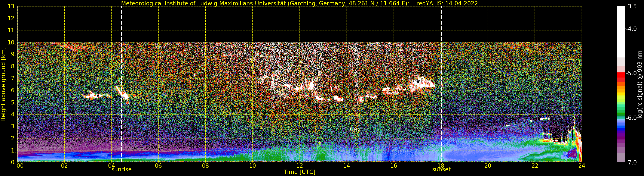The width and height of the screenshot is (644, 176).
Task: Click the time axis tick label '14'
Action: tap(347, 166)
